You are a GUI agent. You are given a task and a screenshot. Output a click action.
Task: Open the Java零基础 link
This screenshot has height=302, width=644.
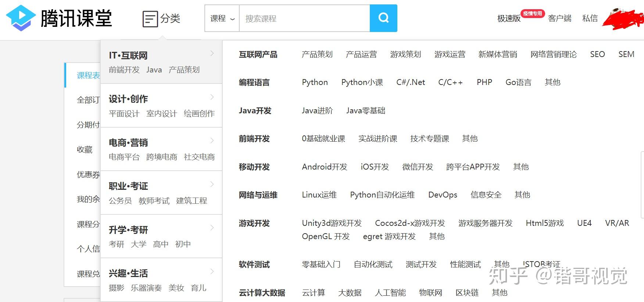(x=366, y=111)
